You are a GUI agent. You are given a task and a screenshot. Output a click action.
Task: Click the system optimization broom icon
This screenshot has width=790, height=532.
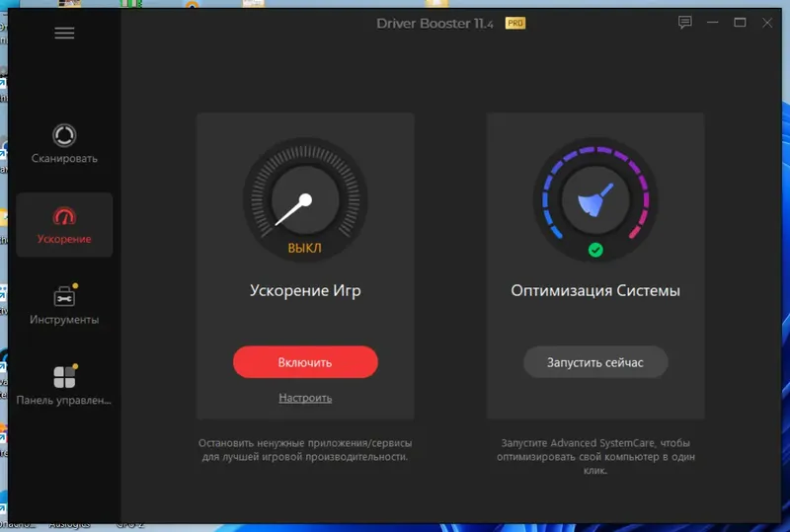pos(595,199)
